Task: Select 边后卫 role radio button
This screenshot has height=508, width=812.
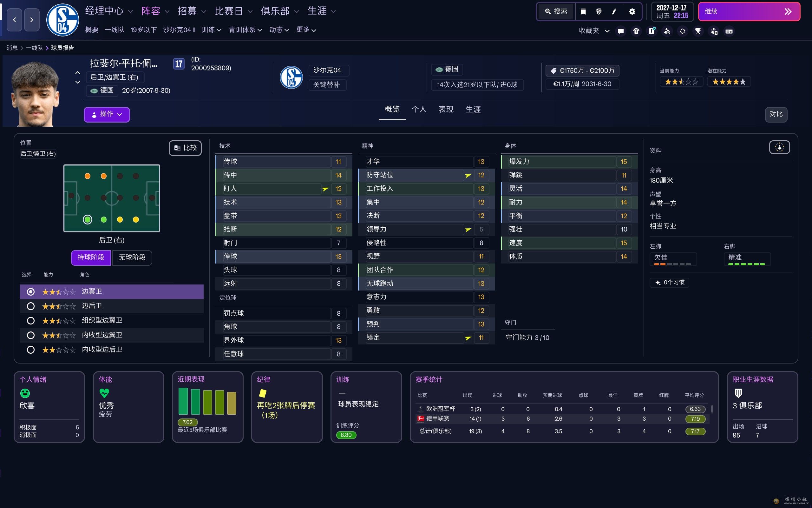Action: click(30, 306)
